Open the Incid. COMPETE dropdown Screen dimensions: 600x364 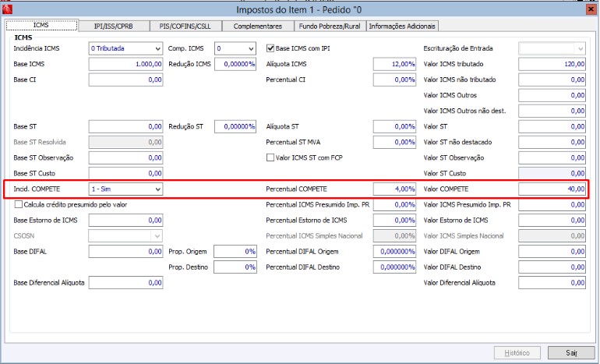[x=125, y=189]
